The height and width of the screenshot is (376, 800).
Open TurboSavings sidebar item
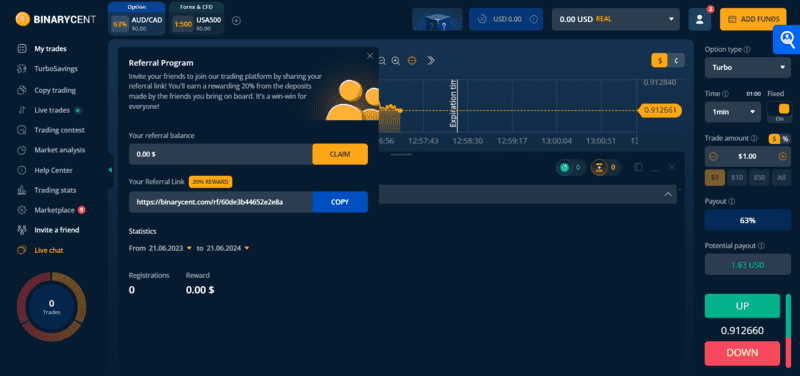click(47, 68)
